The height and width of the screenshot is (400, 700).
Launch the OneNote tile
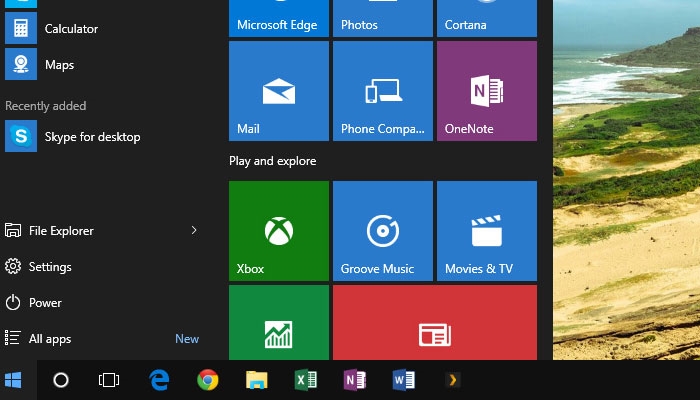[487, 91]
